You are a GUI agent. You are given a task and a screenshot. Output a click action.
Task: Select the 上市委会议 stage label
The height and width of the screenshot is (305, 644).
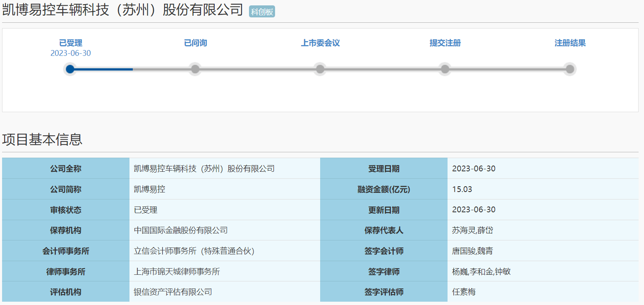[320, 43]
